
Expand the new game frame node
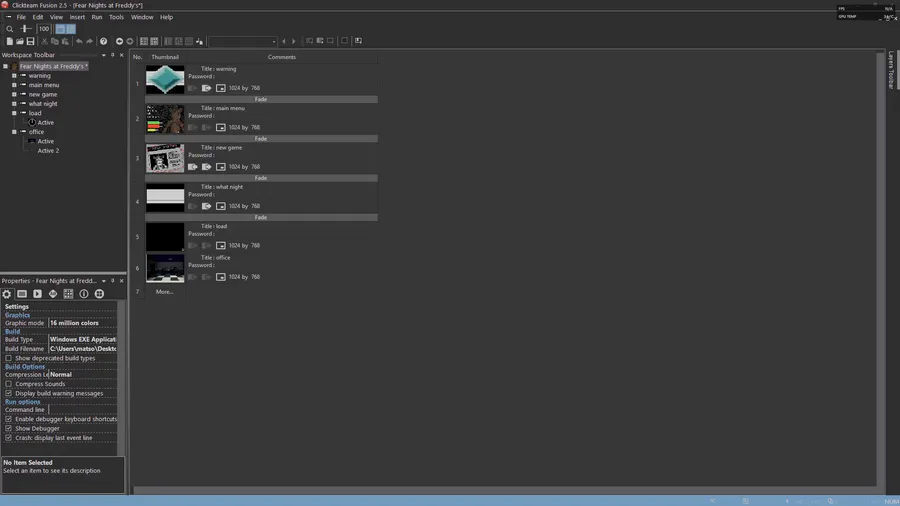(14, 94)
